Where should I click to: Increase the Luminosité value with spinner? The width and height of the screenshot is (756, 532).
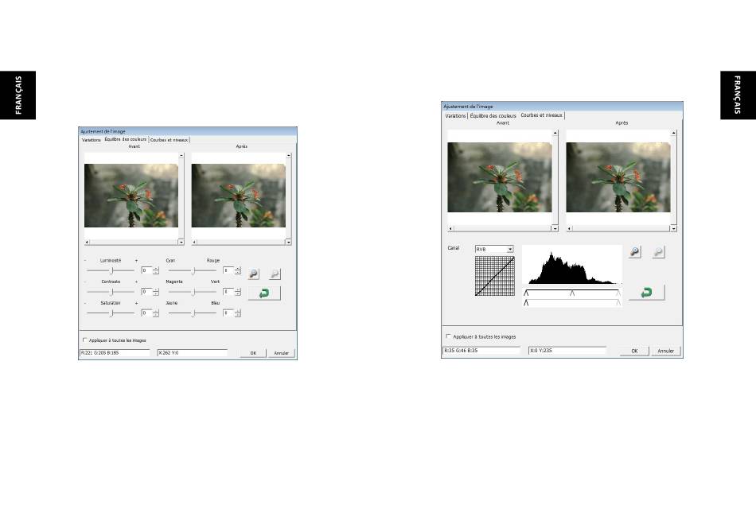coord(156,269)
